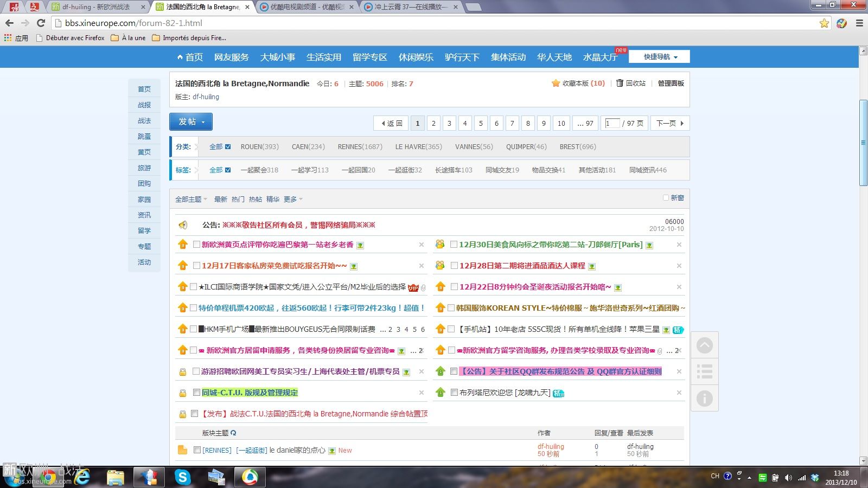Viewport: 868px width, 488px height.
Task: Toggle the 新窗 checkbox
Action: [666, 198]
